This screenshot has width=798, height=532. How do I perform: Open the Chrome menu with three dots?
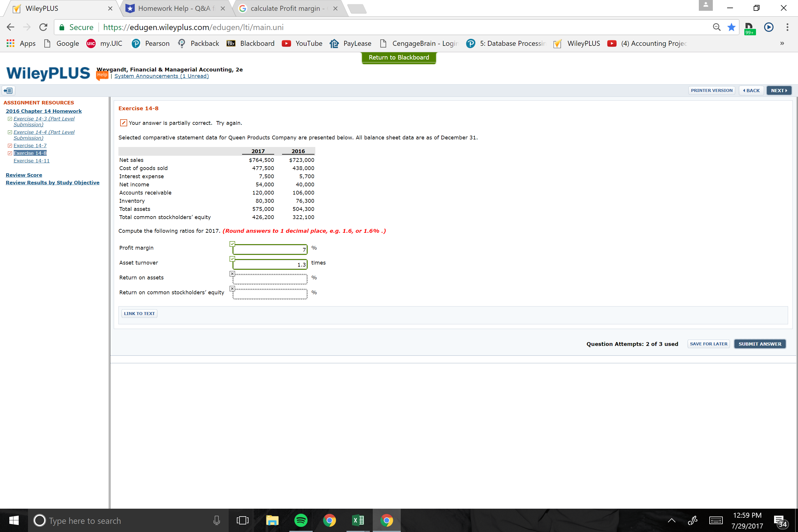(787, 27)
